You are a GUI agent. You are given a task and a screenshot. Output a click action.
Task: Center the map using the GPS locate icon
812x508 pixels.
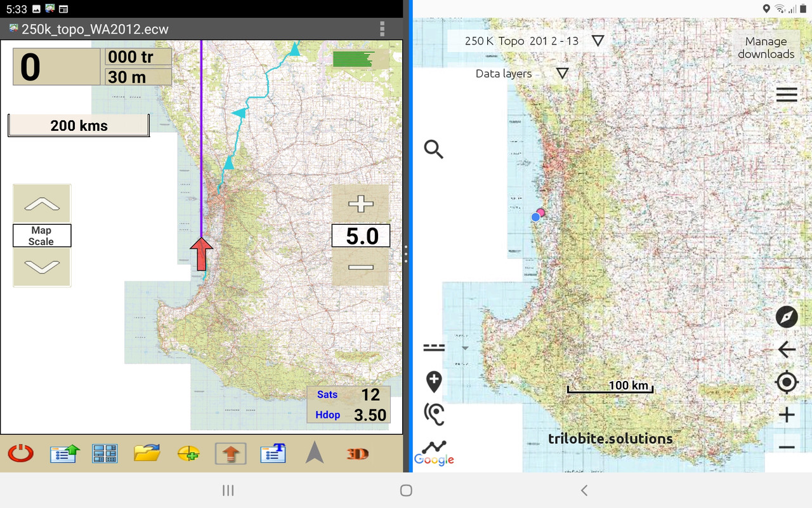coord(787,382)
